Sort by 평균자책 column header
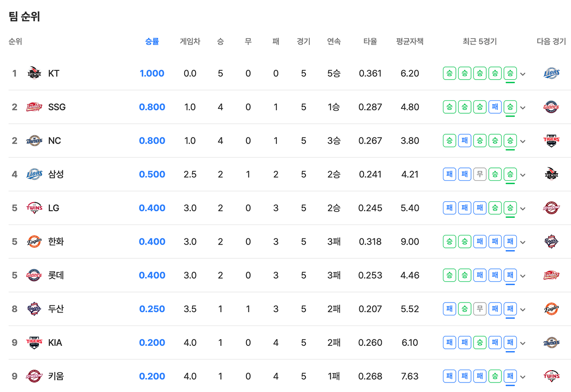571x392 pixels. [409, 41]
